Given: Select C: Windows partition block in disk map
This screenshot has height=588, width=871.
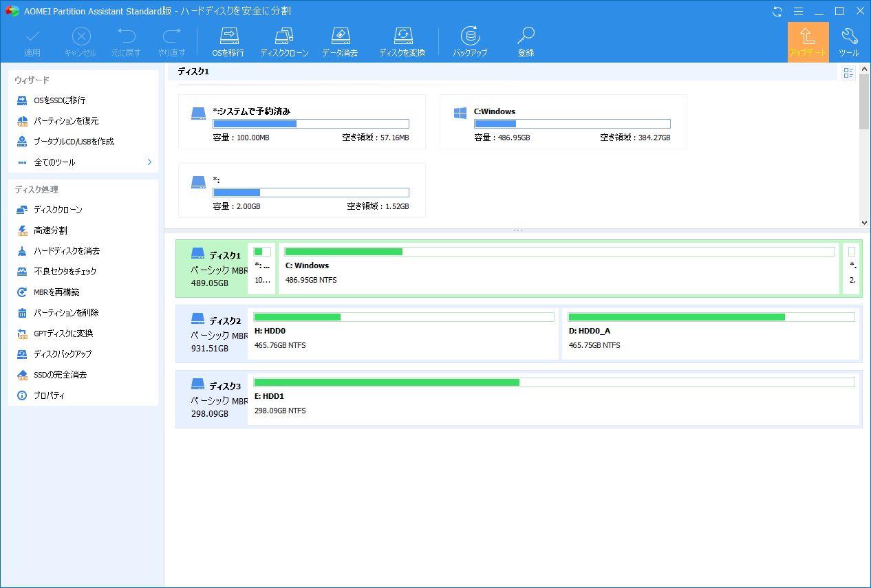Looking at the screenshot, I should click(x=559, y=269).
